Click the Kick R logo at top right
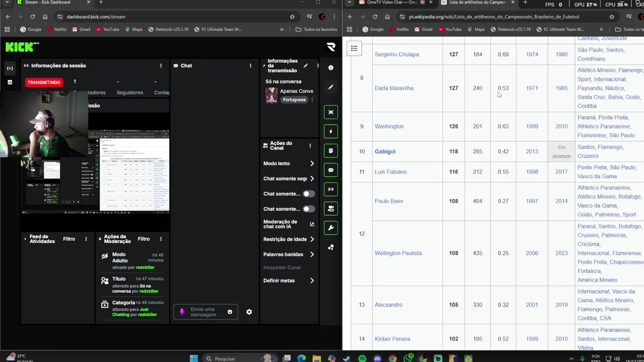Viewport: 644px width, 362px height. coord(331,47)
